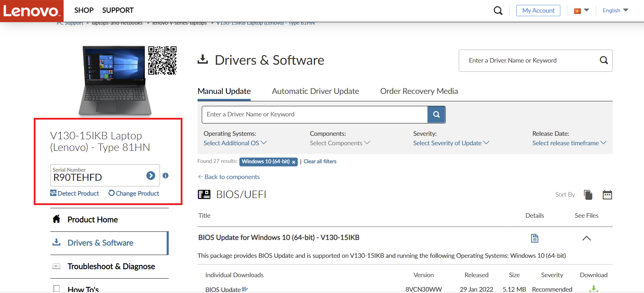Click the Manual Update keyword input field
The height and width of the screenshot is (293, 644).
click(x=314, y=115)
